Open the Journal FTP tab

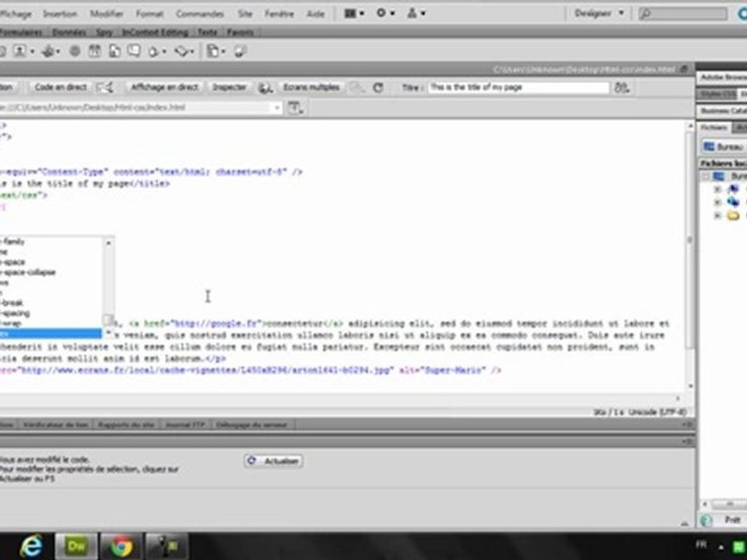pyautogui.click(x=185, y=425)
